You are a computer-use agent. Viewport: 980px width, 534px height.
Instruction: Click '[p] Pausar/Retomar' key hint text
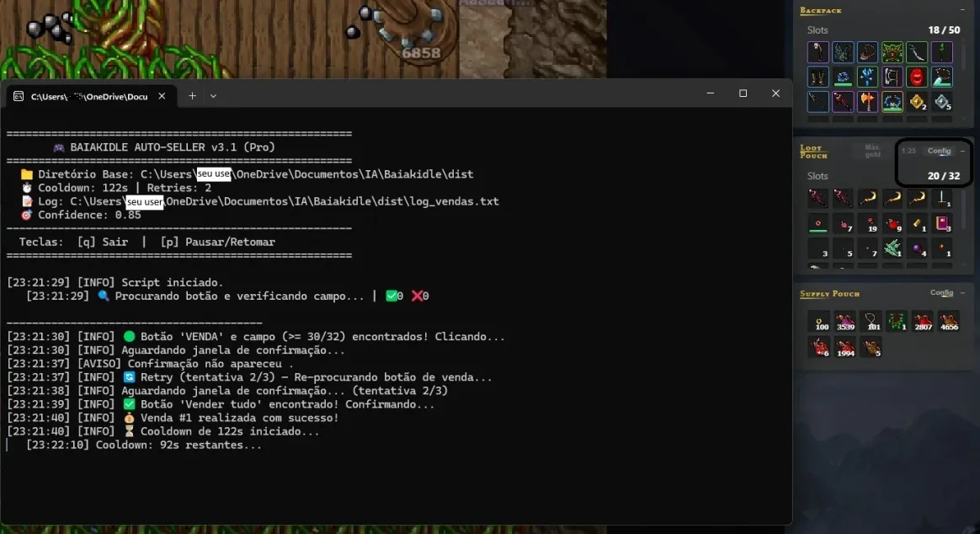(217, 242)
